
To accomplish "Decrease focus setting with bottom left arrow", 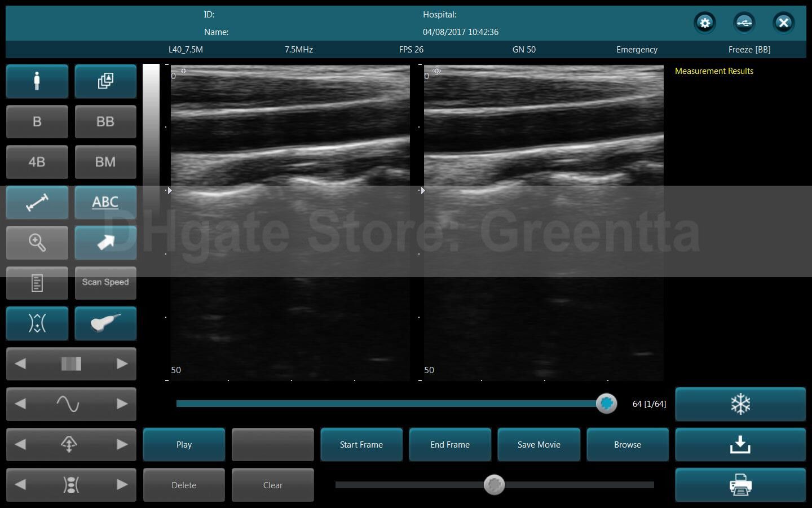I will point(20,485).
